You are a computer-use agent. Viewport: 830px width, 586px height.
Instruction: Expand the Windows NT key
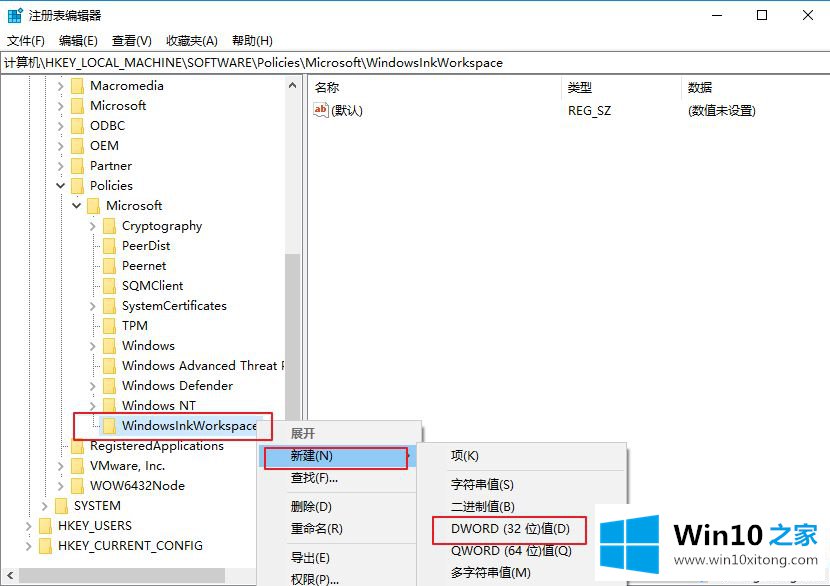coord(93,405)
